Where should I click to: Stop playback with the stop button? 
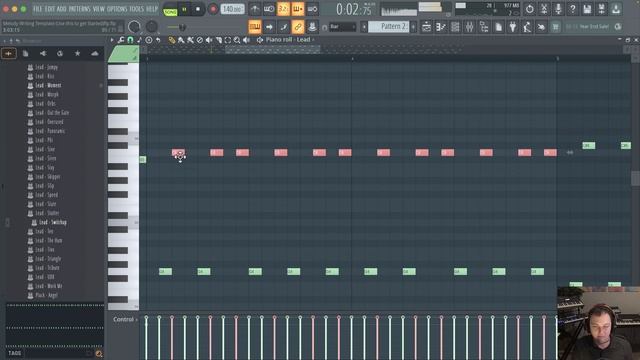pyautogui.click(x=198, y=9)
